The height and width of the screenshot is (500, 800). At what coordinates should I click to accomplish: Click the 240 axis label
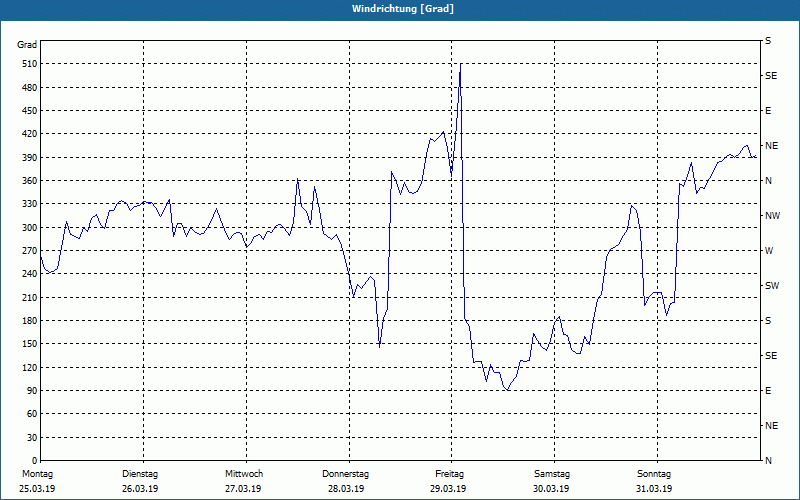pyautogui.click(x=29, y=274)
